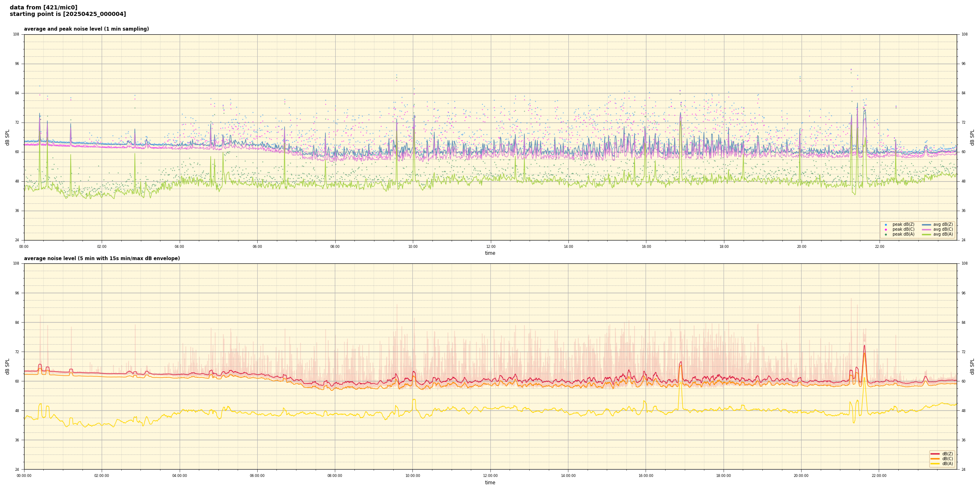The width and height of the screenshot is (980, 490).
Task: Click the magenta peak dB(C) legend dot
Action: point(886,229)
